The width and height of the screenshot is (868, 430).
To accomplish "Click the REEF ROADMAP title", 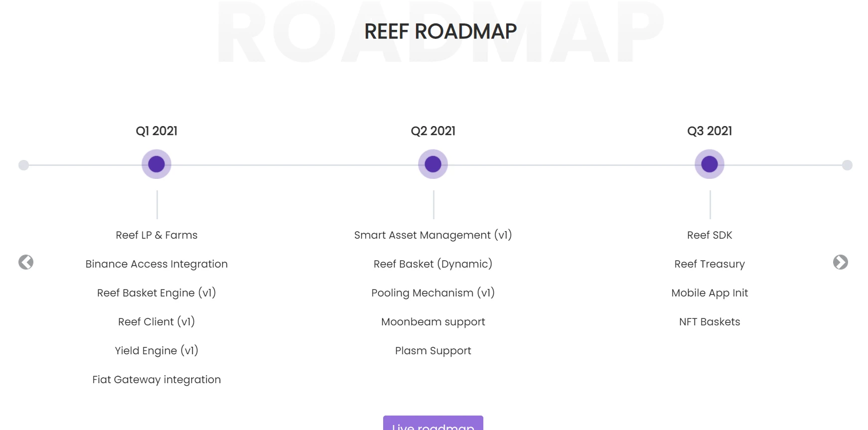I will (440, 31).
